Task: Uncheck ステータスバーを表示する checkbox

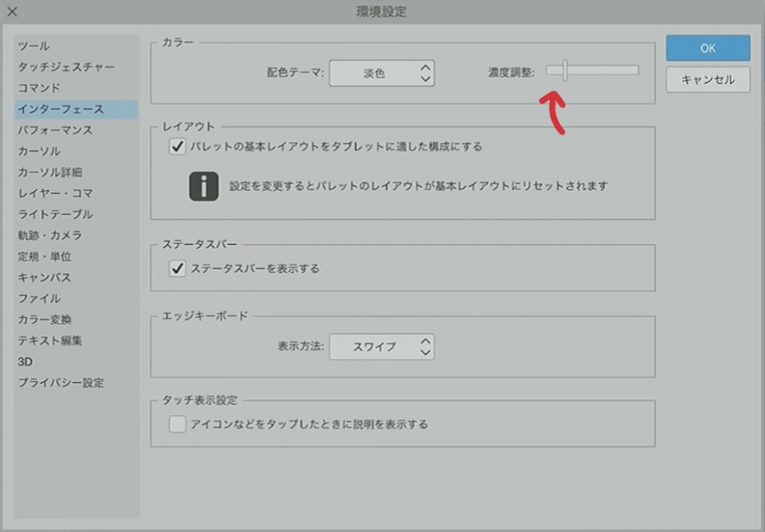Action: (x=177, y=268)
